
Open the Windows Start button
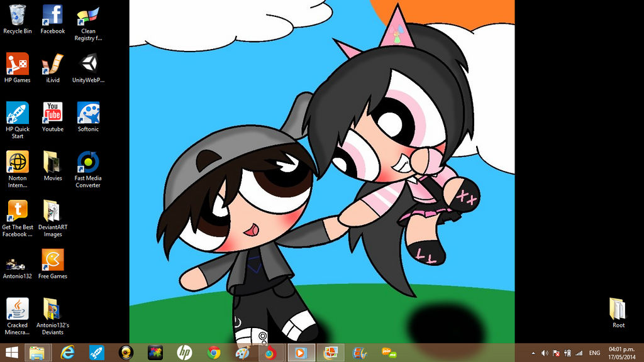coord(11,353)
